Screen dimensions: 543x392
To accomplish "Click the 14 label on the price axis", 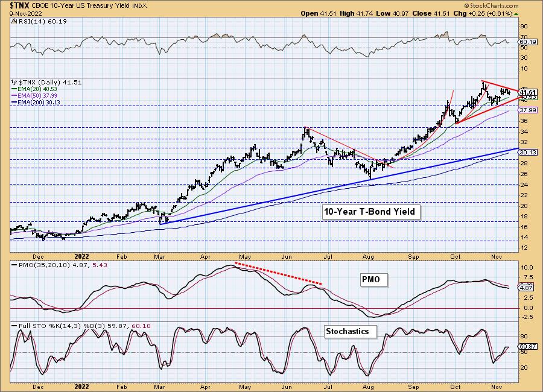I will (x=524, y=238).
